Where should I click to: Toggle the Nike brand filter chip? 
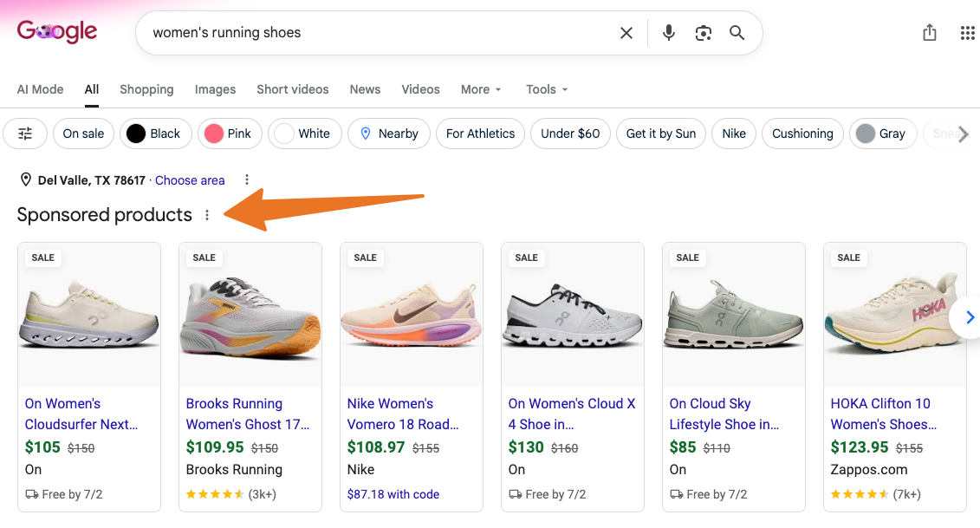coord(734,134)
